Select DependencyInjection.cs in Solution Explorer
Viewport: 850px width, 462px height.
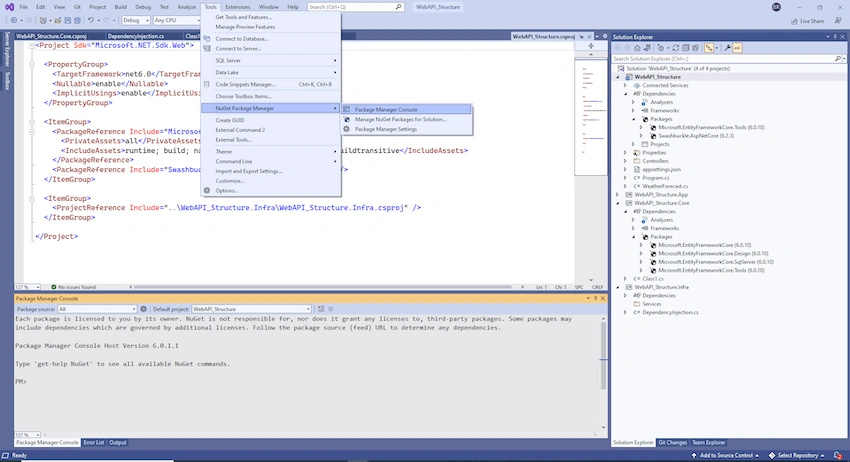(670, 312)
